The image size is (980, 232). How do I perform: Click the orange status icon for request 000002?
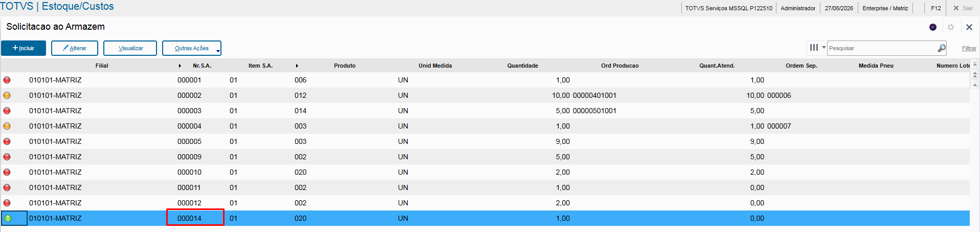pyautogui.click(x=7, y=95)
